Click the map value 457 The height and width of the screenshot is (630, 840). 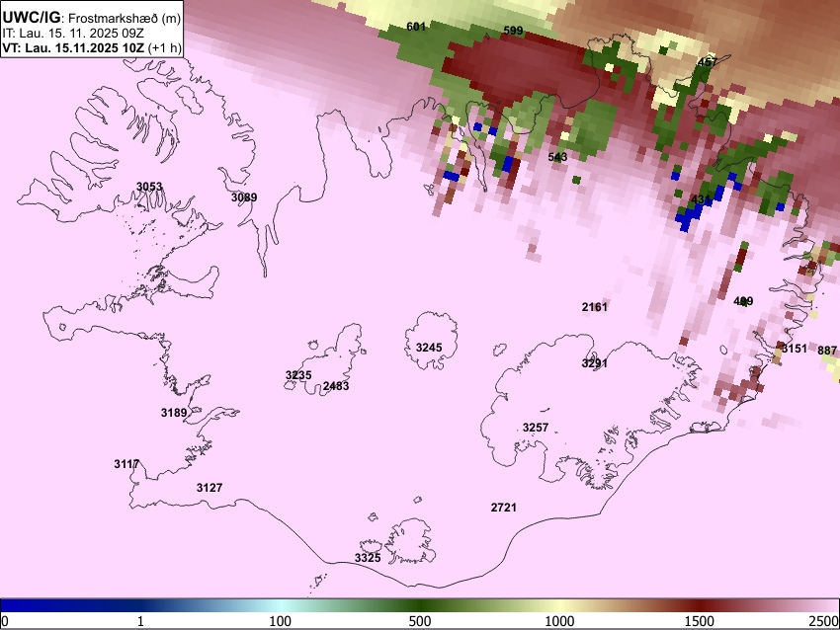tap(708, 62)
